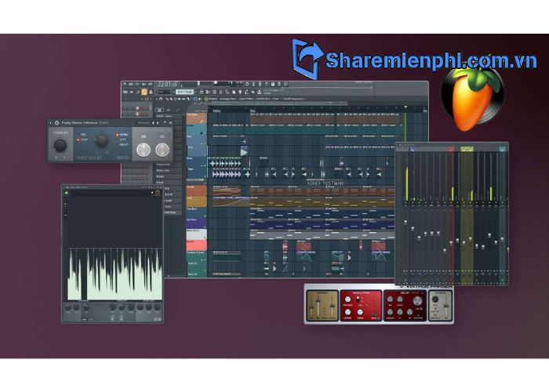Click the large knob in Phaser delay section
The height and width of the screenshot is (392, 549).
[x=417, y=301]
